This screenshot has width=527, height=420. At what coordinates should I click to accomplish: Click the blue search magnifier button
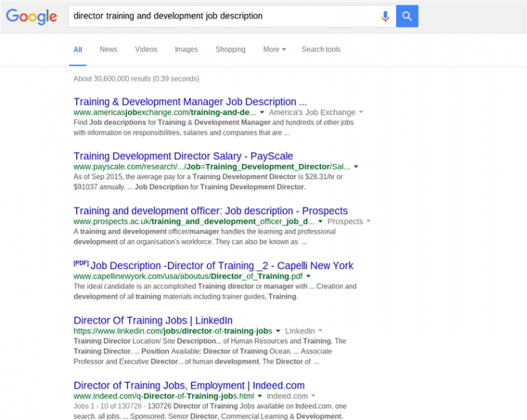point(407,16)
